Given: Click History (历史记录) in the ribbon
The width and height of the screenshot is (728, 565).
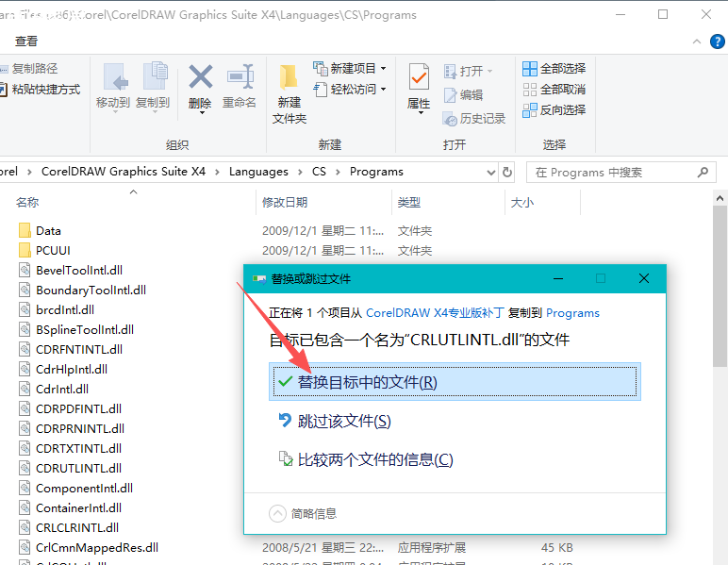Looking at the screenshot, I should tap(474, 119).
